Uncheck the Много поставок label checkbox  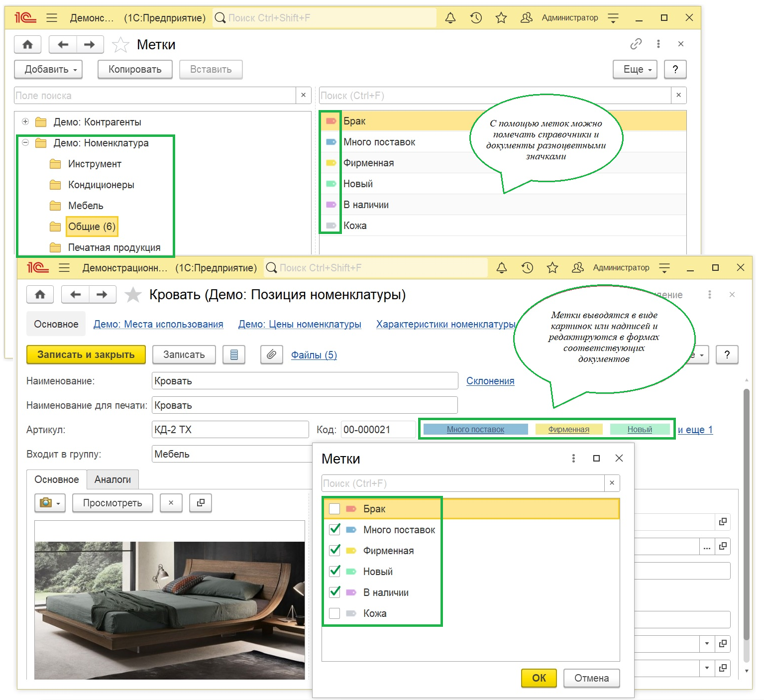pyautogui.click(x=334, y=529)
